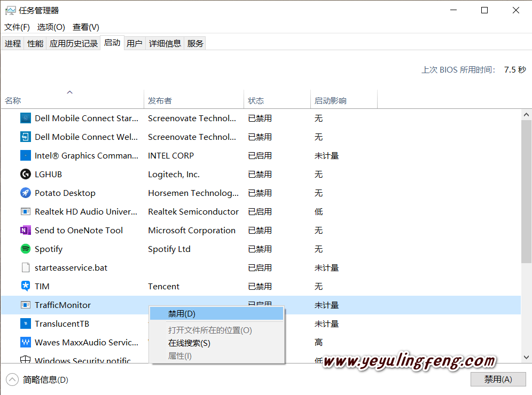Switch to the 服务 tab

pyautogui.click(x=195, y=43)
